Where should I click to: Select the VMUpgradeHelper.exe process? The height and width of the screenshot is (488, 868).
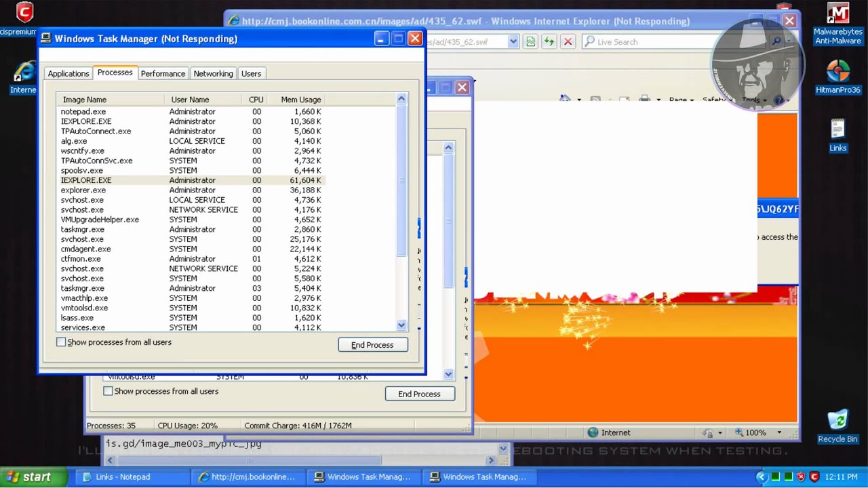click(x=191, y=220)
